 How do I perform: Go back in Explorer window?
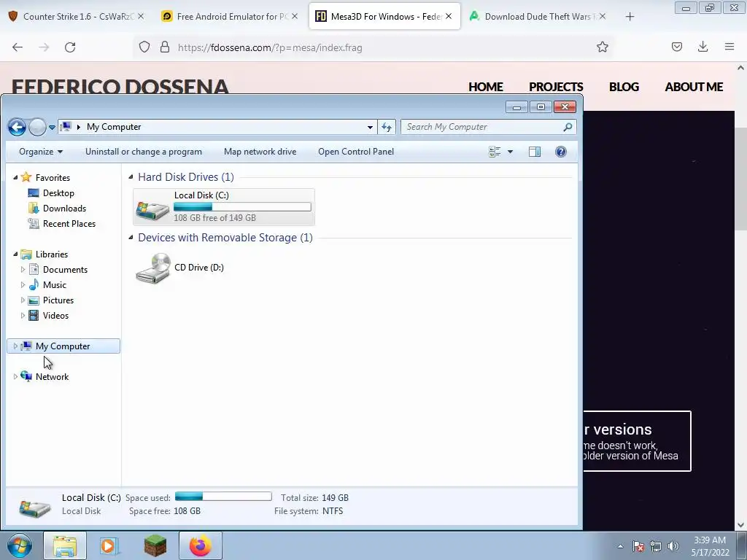[x=17, y=127]
